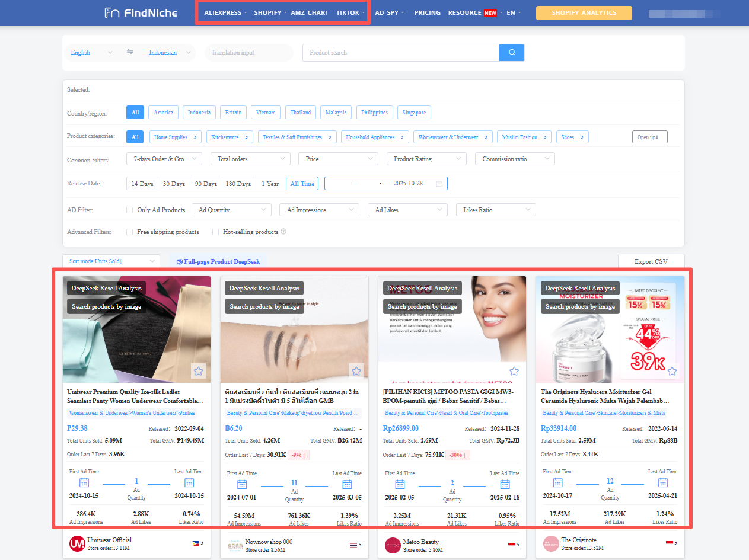This screenshot has width=749, height=560.
Task: Click the Export CSV button
Action: (x=651, y=261)
